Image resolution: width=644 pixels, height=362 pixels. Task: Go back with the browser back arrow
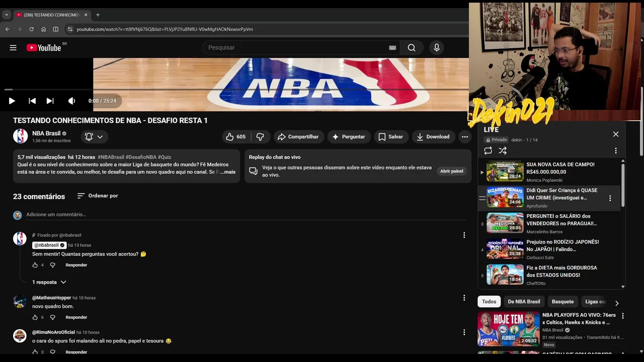coord(8,29)
